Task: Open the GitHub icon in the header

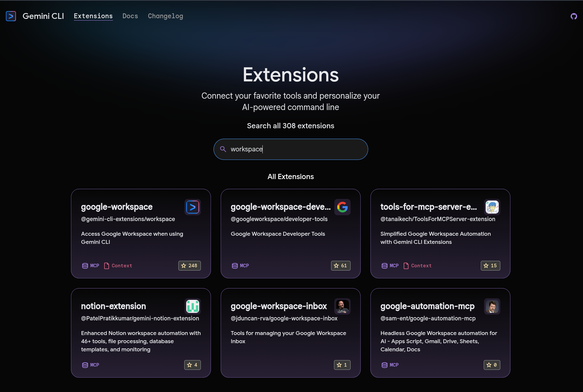Action: click(574, 16)
